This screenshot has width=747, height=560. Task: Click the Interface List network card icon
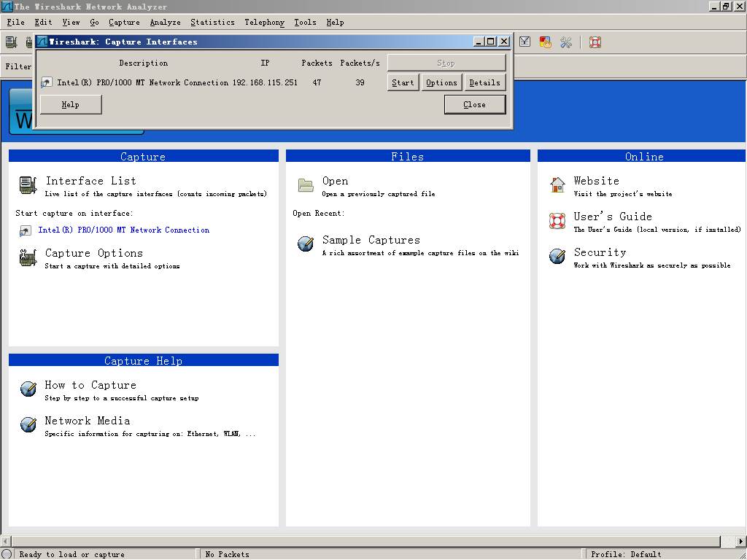click(x=28, y=185)
